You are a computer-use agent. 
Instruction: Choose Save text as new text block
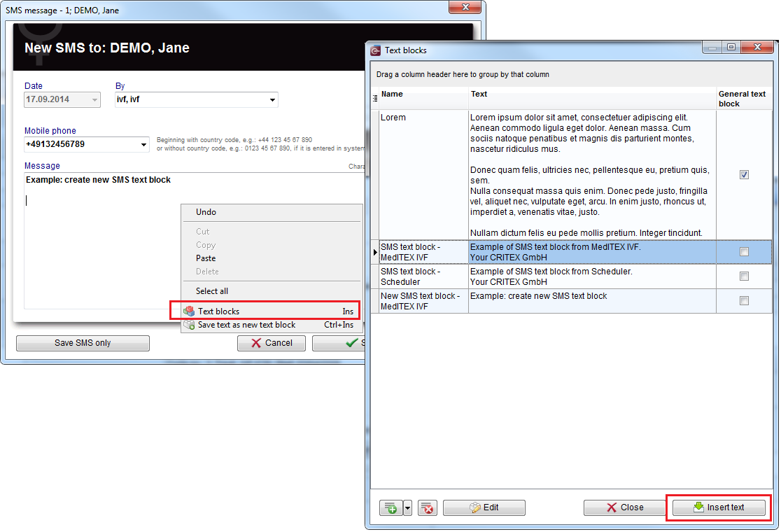point(272,325)
